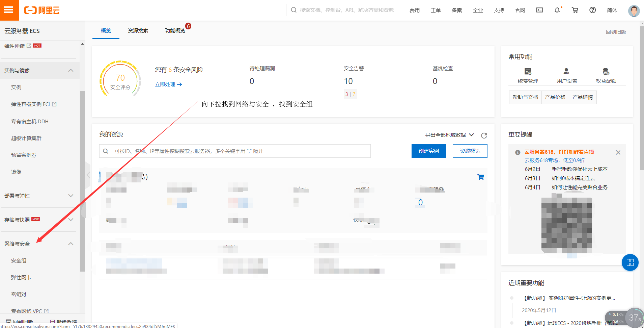
Task: Open 工单 in the top navigation
Action: 436,10
